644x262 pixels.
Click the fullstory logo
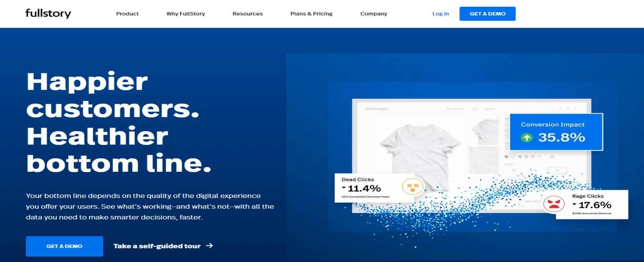click(x=48, y=14)
